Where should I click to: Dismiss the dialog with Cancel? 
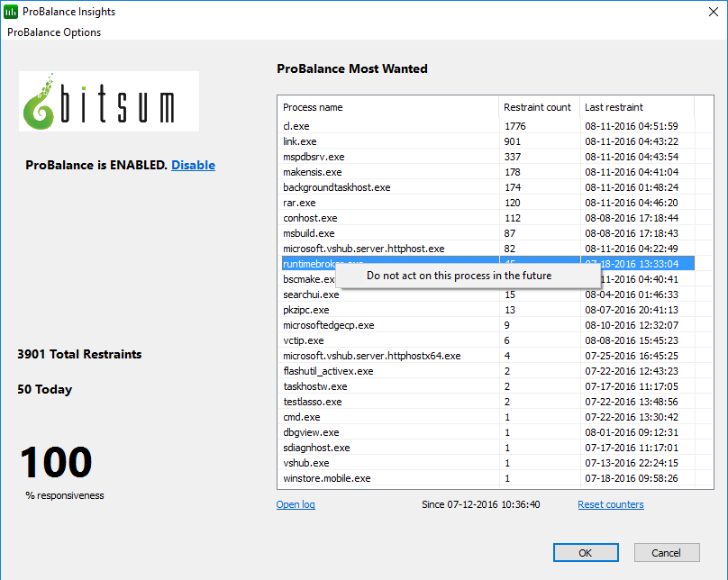tap(666, 552)
